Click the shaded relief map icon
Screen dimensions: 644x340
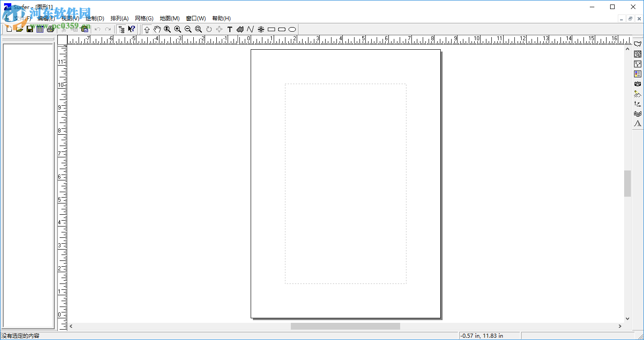click(x=637, y=94)
